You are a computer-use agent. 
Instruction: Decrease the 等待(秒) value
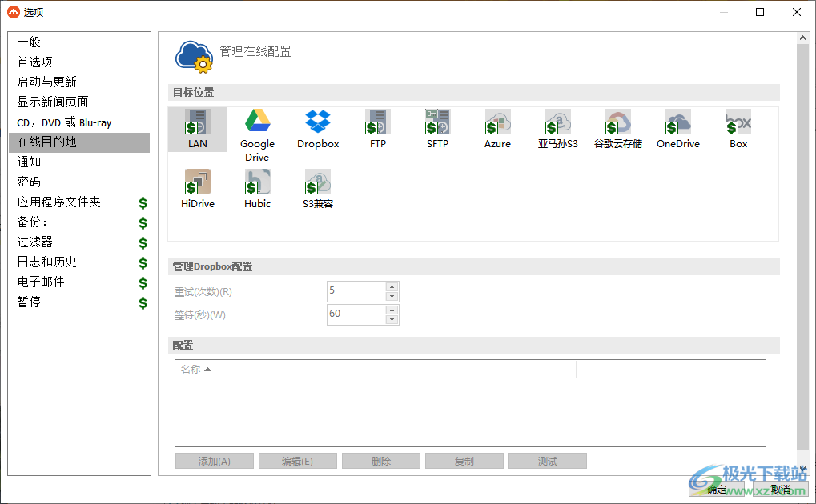(x=392, y=319)
